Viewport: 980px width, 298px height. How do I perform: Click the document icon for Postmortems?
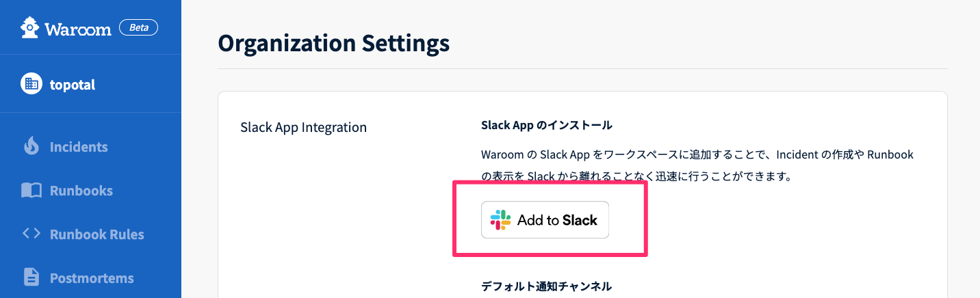[31, 277]
